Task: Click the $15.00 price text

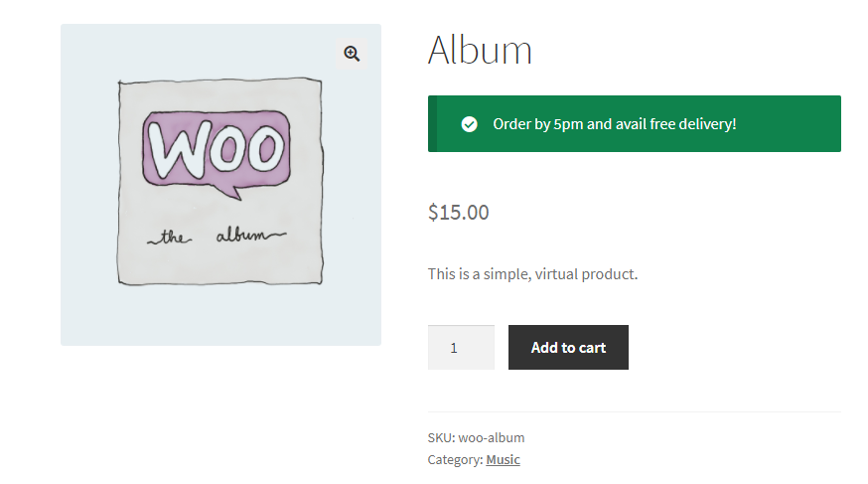Action: [x=458, y=212]
